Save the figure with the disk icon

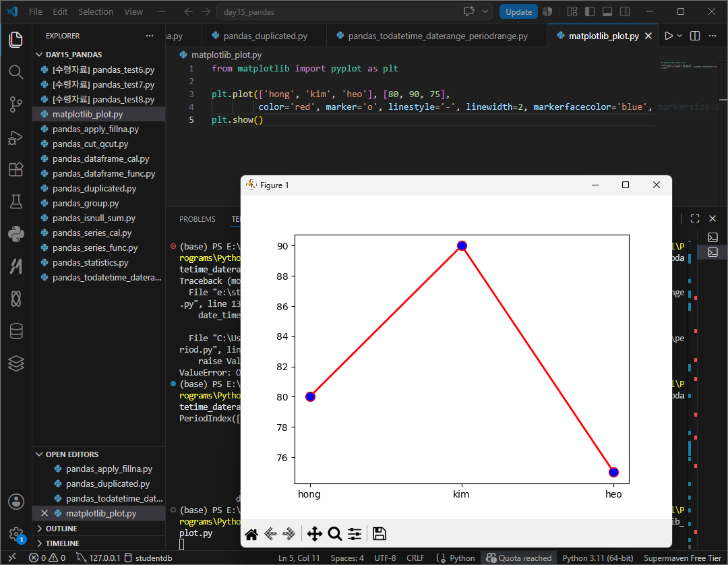(380, 534)
